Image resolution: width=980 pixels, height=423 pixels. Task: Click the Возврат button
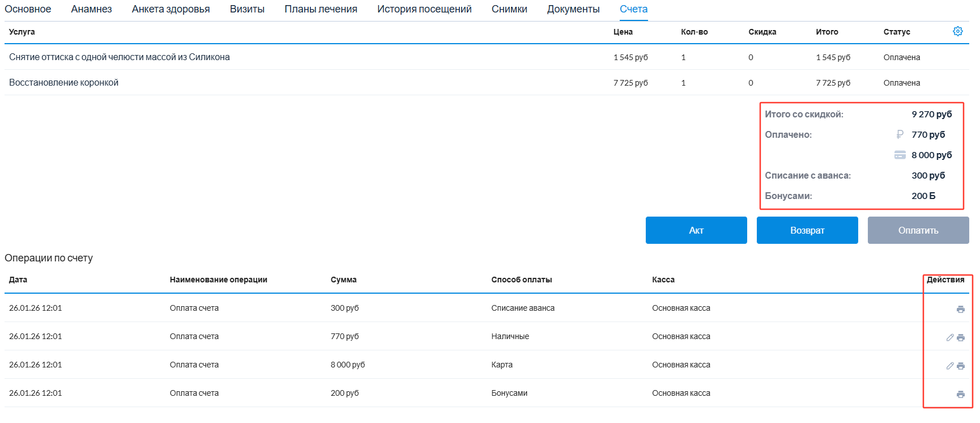coord(807,230)
